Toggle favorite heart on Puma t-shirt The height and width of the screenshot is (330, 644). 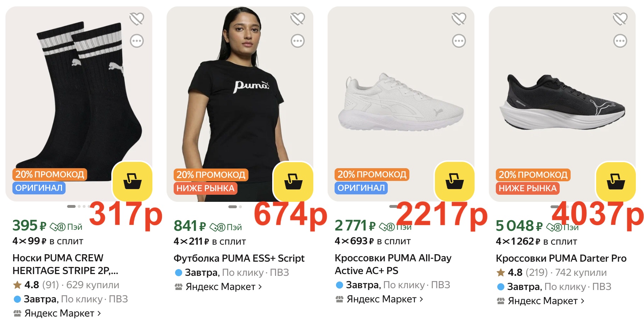[x=298, y=18]
